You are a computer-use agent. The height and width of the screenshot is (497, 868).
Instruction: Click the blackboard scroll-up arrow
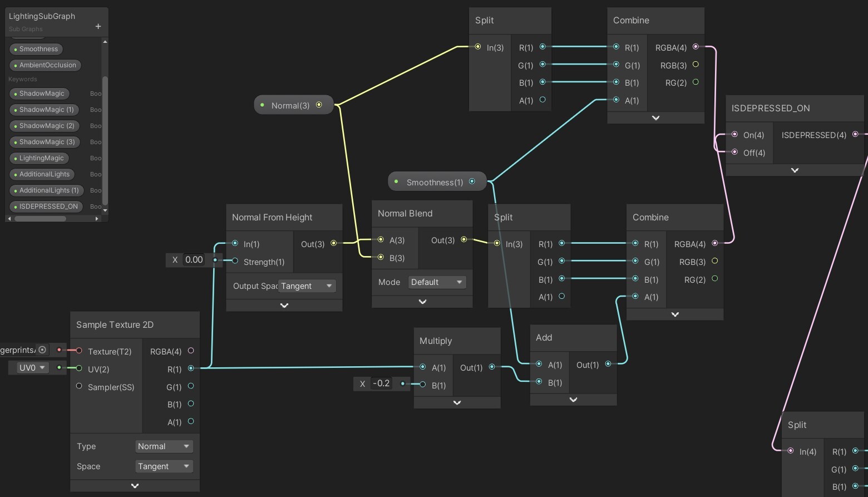tap(105, 42)
